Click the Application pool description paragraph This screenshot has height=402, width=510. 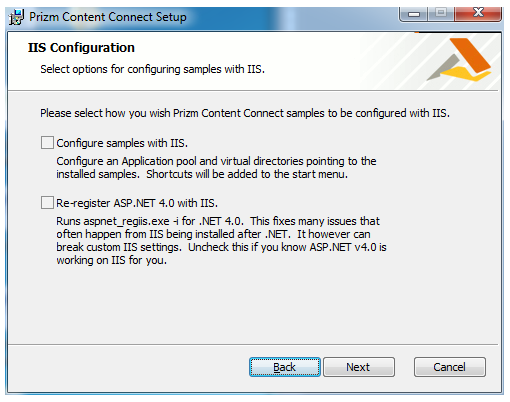(x=216, y=168)
